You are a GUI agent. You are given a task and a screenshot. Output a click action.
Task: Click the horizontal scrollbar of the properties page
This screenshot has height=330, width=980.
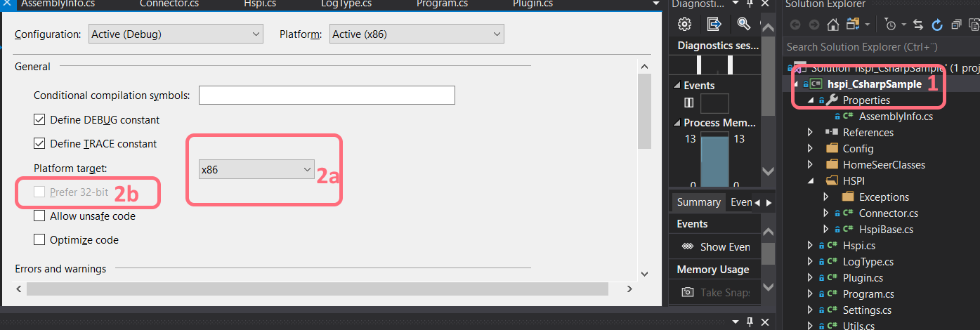pyautogui.click(x=318, y=289)
